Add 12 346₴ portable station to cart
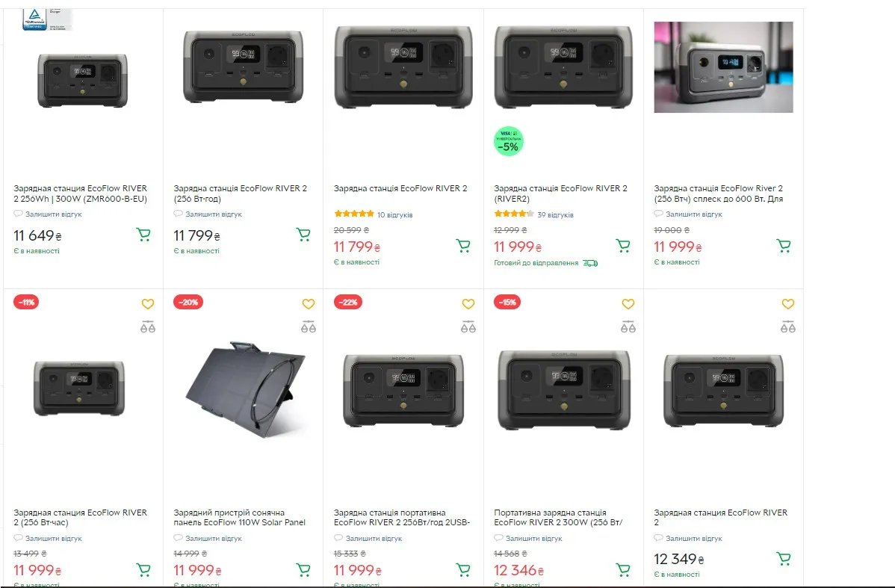895x588 pixels. [623, 569]
